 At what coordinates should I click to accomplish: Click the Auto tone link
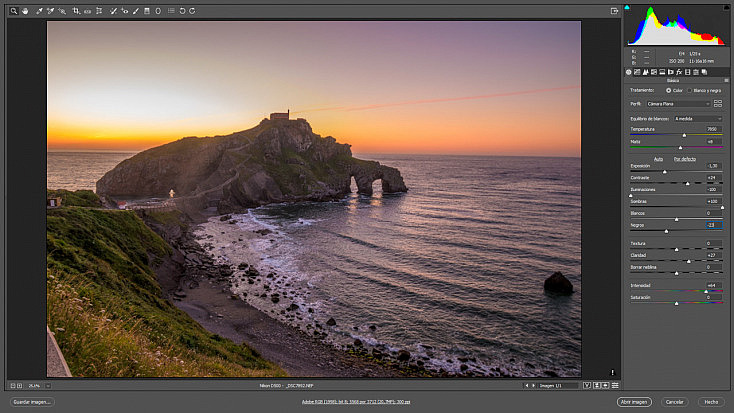[x=658, y=159]
